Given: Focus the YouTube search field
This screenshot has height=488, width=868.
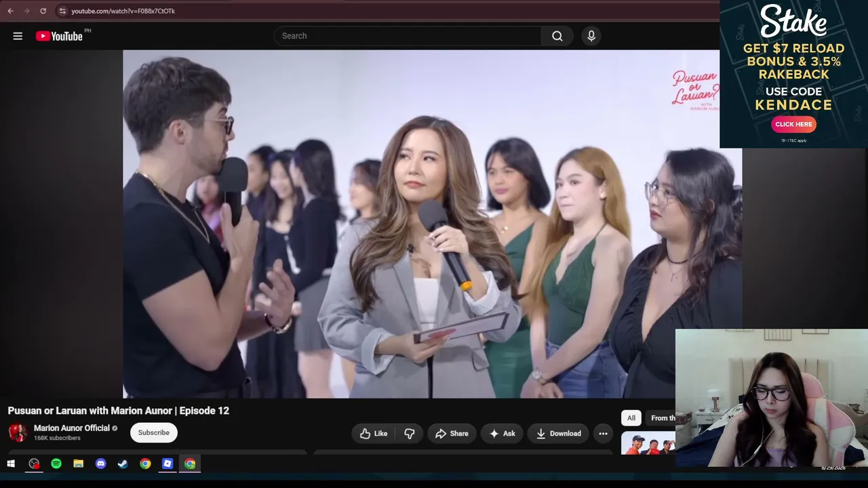Looking at the screenshot, I should 408,36.
